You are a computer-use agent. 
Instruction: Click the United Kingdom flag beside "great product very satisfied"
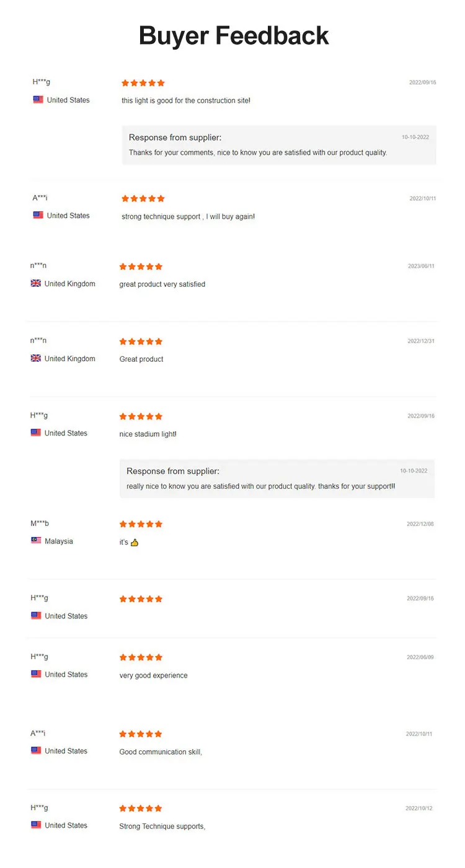pos(36,284)
